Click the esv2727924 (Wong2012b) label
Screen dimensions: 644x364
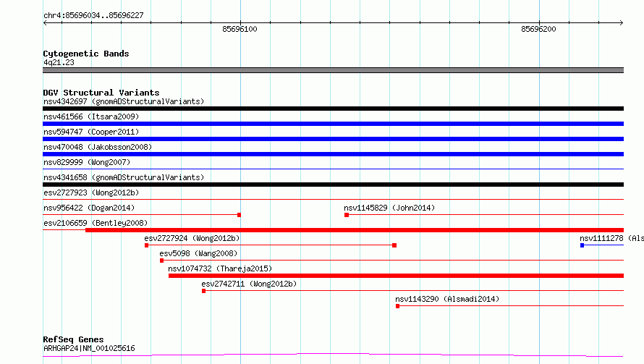point(192,238)
